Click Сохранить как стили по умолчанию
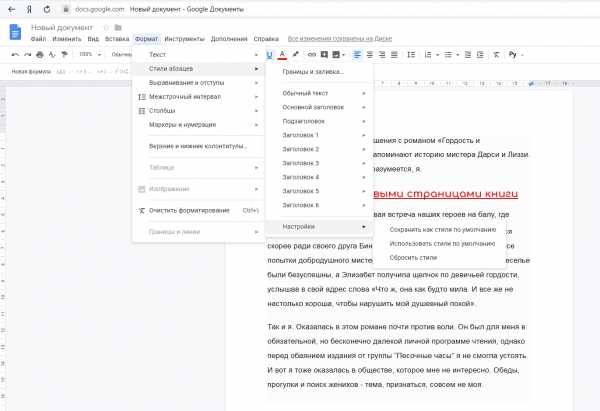 tap(442, 230)
